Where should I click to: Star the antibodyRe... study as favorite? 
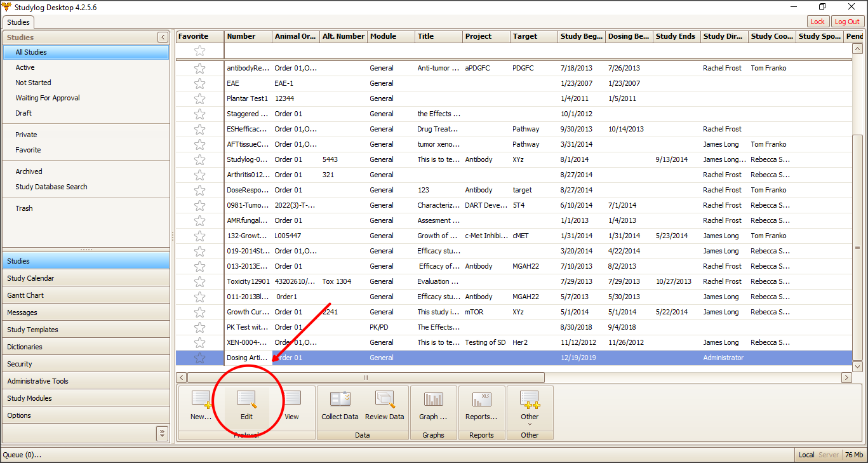point(199,68)
